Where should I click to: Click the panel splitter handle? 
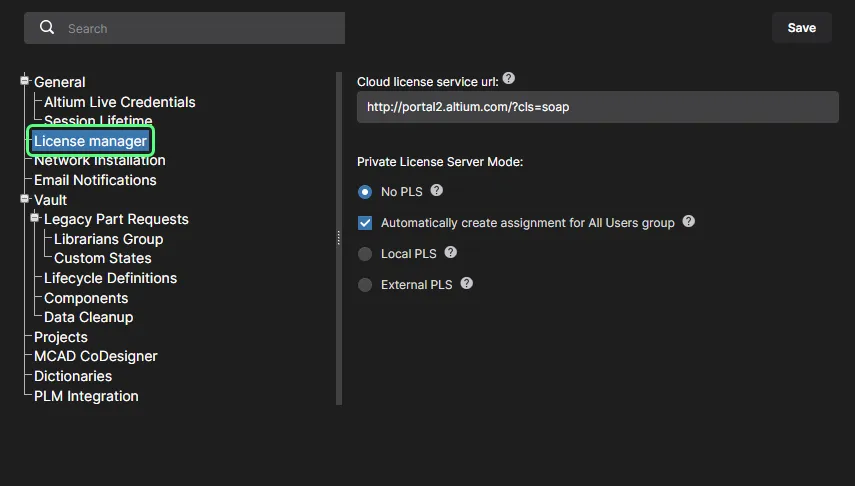click(339, 237)
